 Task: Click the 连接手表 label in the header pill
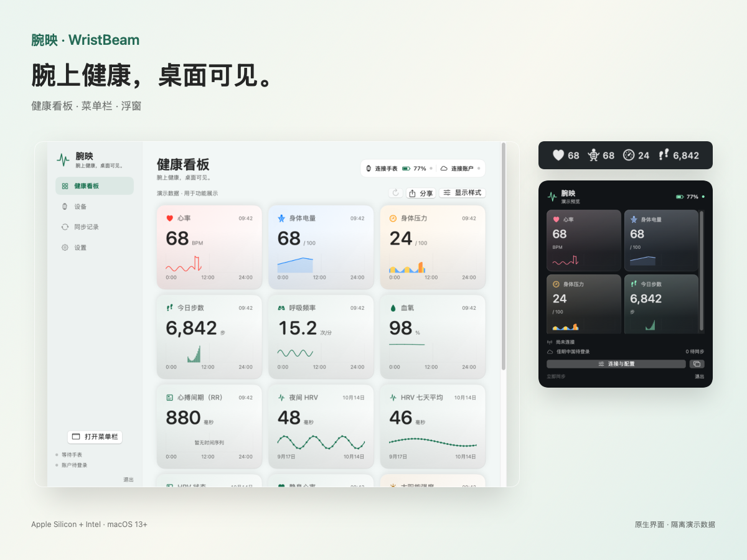(387, 169)
